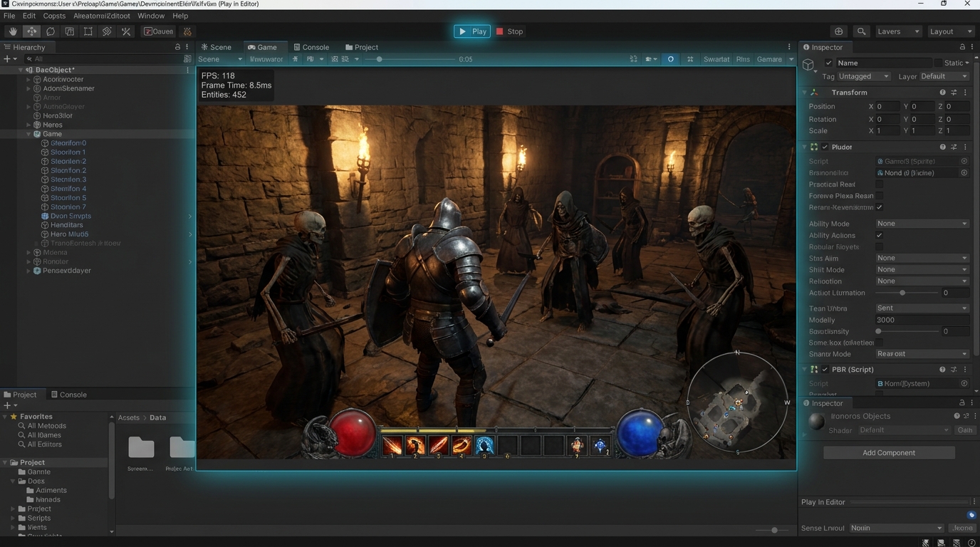This screenshot has width=980, height=547.
Task: Click the Swartat button in Game view toolbar
Action: 716,59
